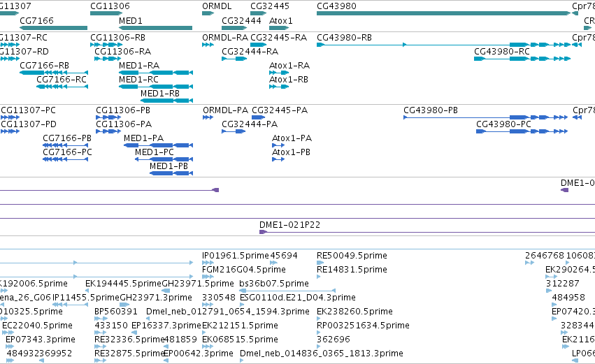Image resolution: width=595 pixels, height=364 pixels.
Task: Click protein CG43980-PB label
Action: point(431,110)
